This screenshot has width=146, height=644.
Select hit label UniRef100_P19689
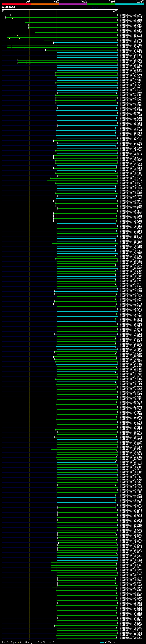tap(131, 628)
